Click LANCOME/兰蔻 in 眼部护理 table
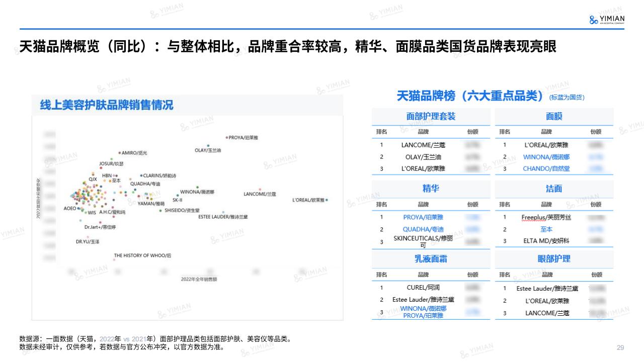The height and width of the screenshot is (362, 644). (x=547, y=313)
